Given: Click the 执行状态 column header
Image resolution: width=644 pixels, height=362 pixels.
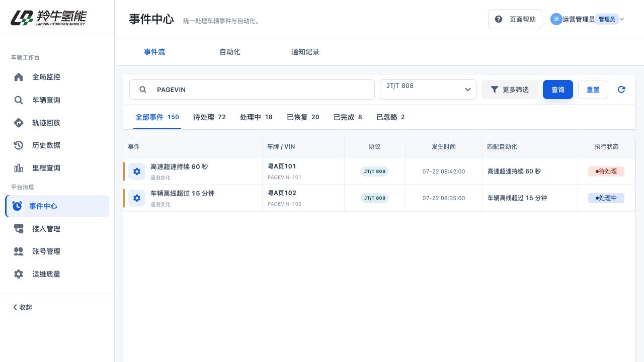Looking at the screenshot, I should tap(607, 147).
